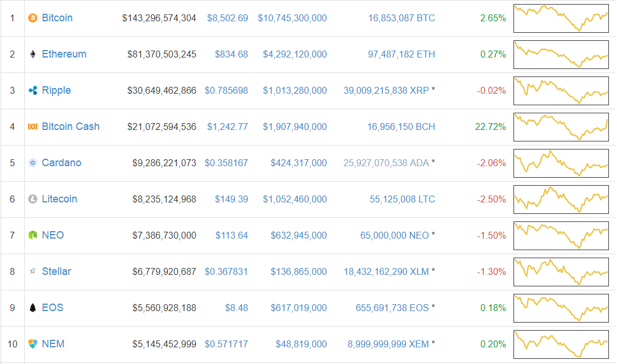Click Stellar volume $136,865,000
The height and width of the screenshot is (364, 617).
298,271
